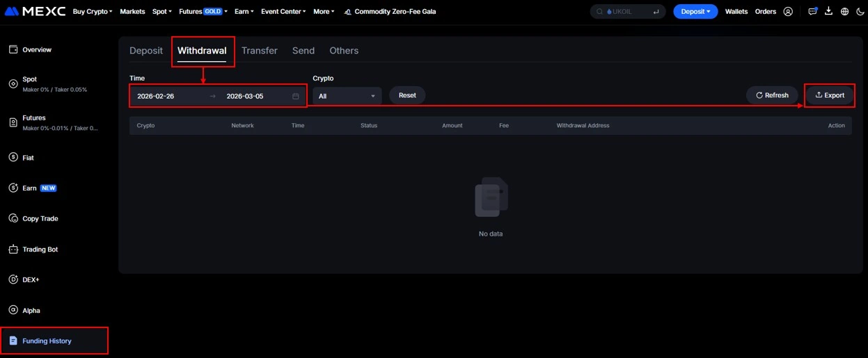This screenshot has height=358, width=868.
Task: Open the messages chat icon
Action: pos(813,11)
